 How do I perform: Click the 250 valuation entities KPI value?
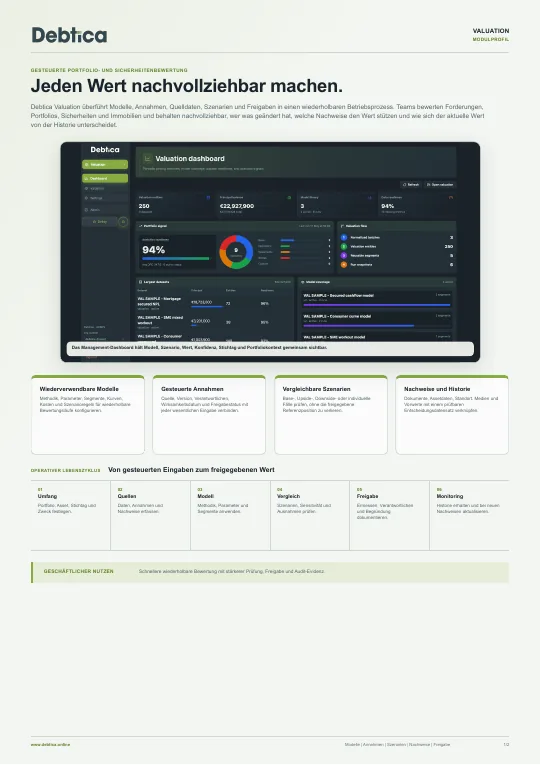(144, 206)
